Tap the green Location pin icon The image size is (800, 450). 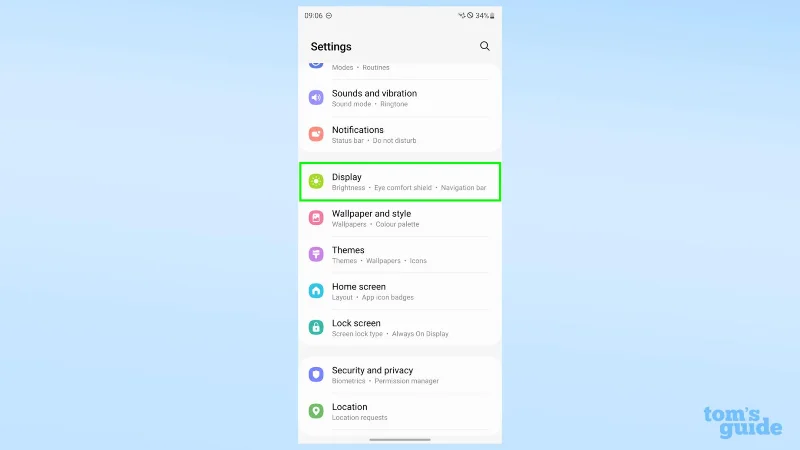[x=316, y=411]
